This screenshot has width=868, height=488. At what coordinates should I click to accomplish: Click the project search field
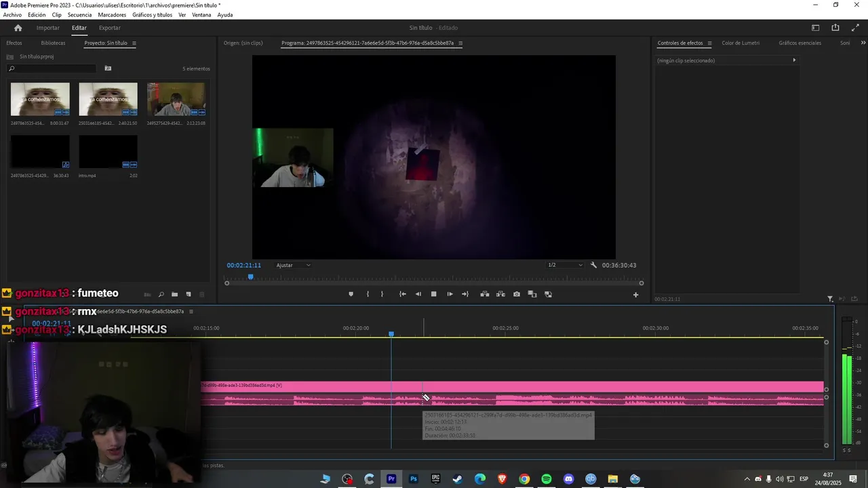click(x=52, y=68)
